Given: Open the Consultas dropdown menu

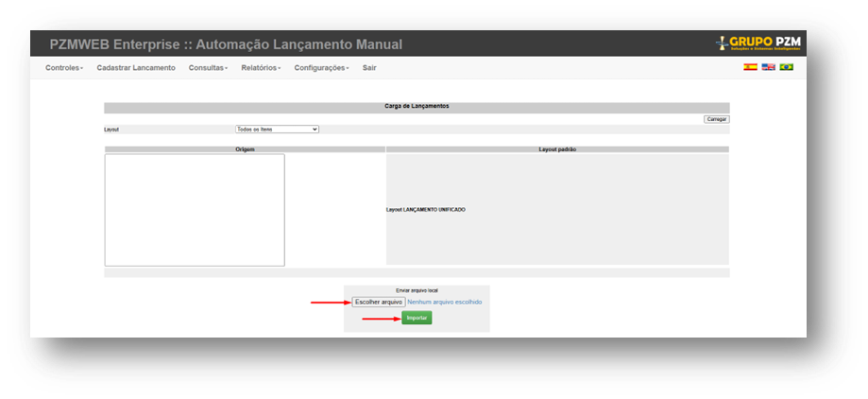Looking at the screenshot, I should (x=208, y=68).
